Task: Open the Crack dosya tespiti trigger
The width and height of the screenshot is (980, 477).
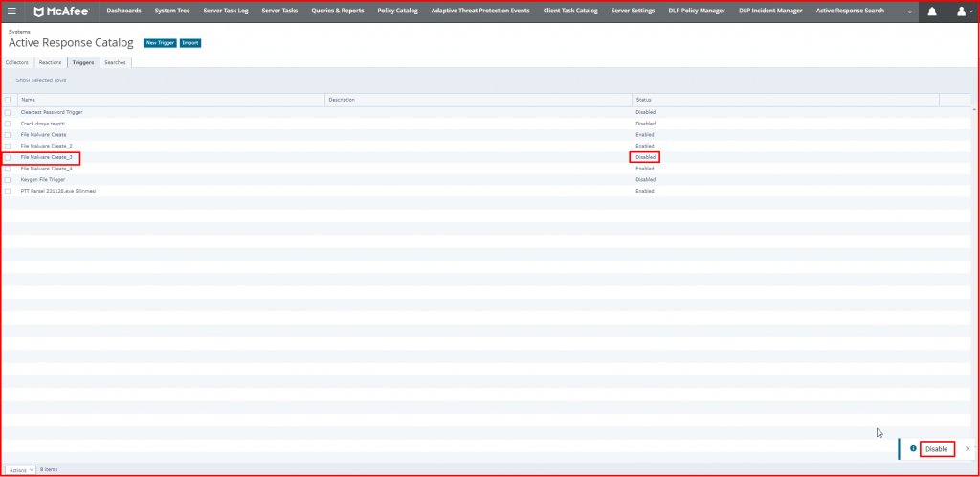Action: (43, 124)
